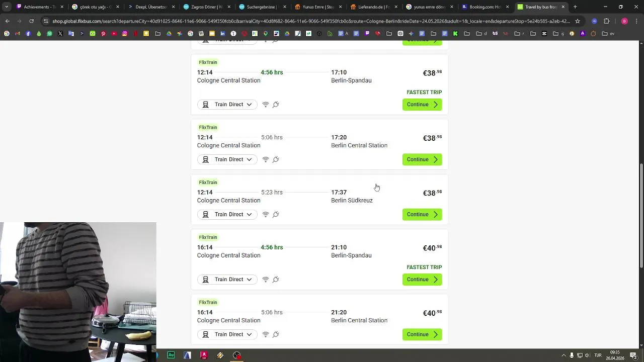
Task: Click the €40.98 price of 21:10 trip
Action: coord(432,248)
